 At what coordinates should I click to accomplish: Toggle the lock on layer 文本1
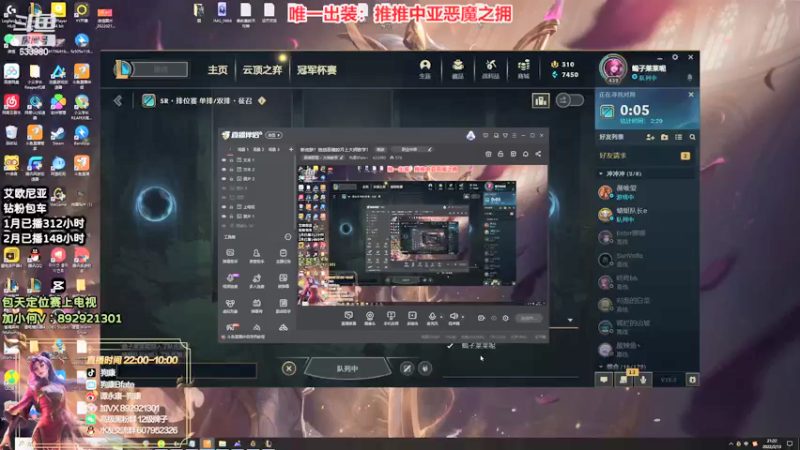pyautogui.click(x=232, y=160)
